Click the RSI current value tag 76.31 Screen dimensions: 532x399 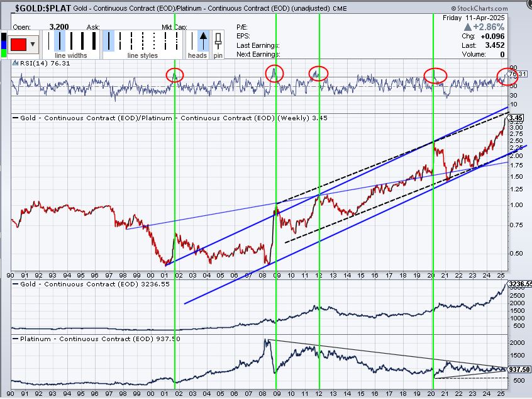[x=518, y=74]
